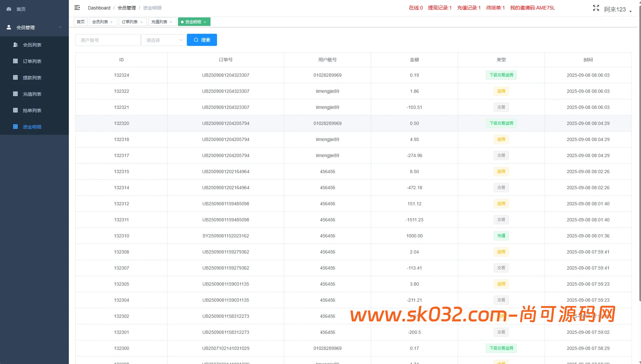Collapse the 会员管理 sidebar section

point(34,27)
